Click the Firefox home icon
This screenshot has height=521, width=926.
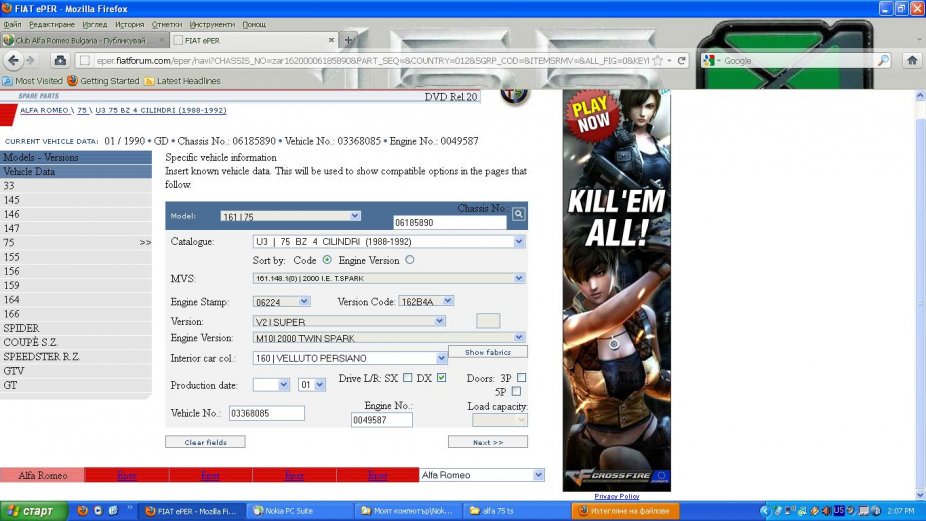point(911,60)
